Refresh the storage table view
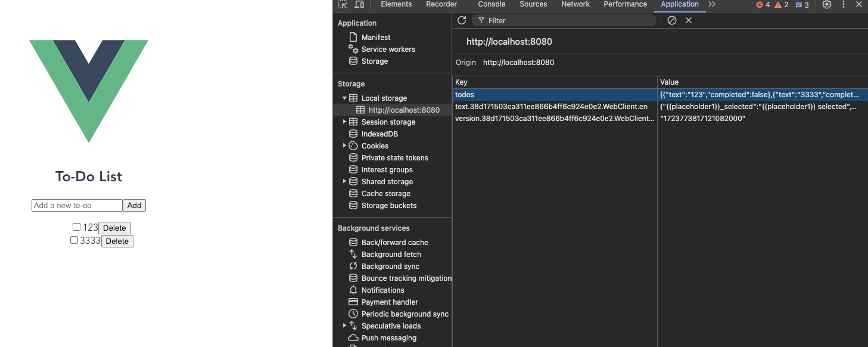 click(462, 20)
